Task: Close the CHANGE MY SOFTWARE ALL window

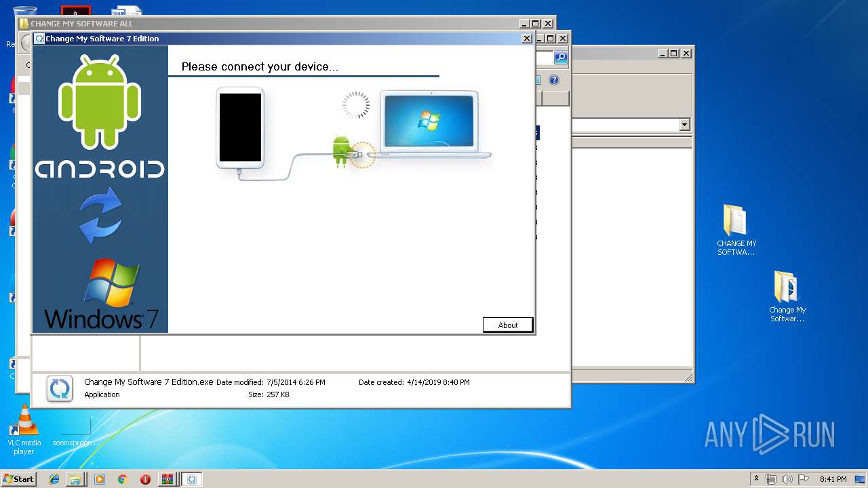Action: pyautogui.click(x=548, y=24)
